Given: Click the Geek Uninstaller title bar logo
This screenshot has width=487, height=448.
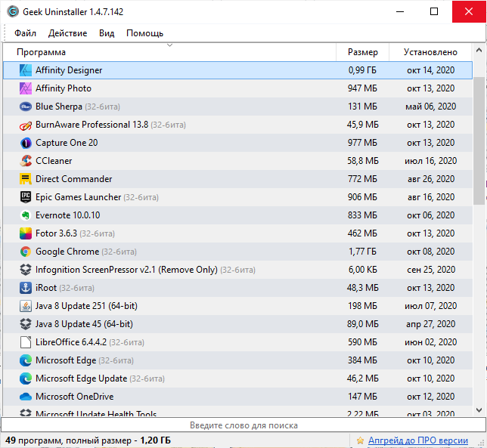Looking at the screenshot, I should pyautogui.click(x=13, y=12).
